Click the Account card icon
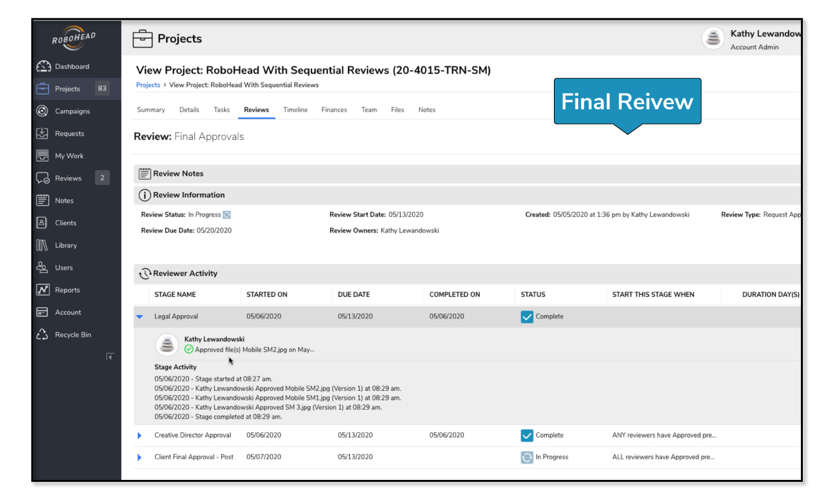This screenshot has width=840, height=504. point(43,313)
